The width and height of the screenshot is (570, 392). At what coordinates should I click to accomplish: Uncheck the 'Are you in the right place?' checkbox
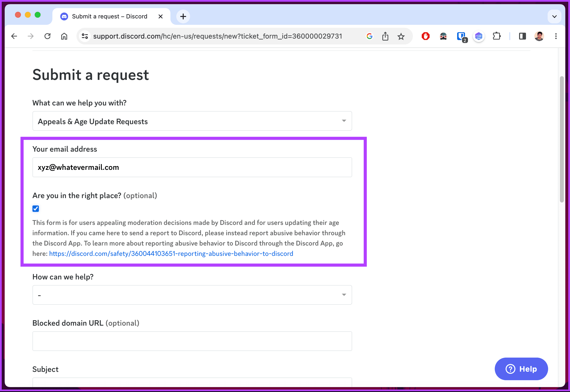tap(36, 209)
